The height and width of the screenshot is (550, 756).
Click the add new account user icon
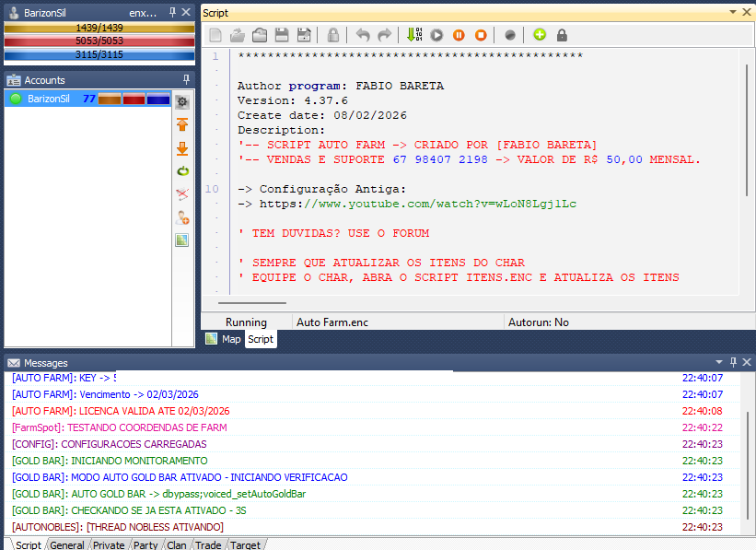[182, 217]
